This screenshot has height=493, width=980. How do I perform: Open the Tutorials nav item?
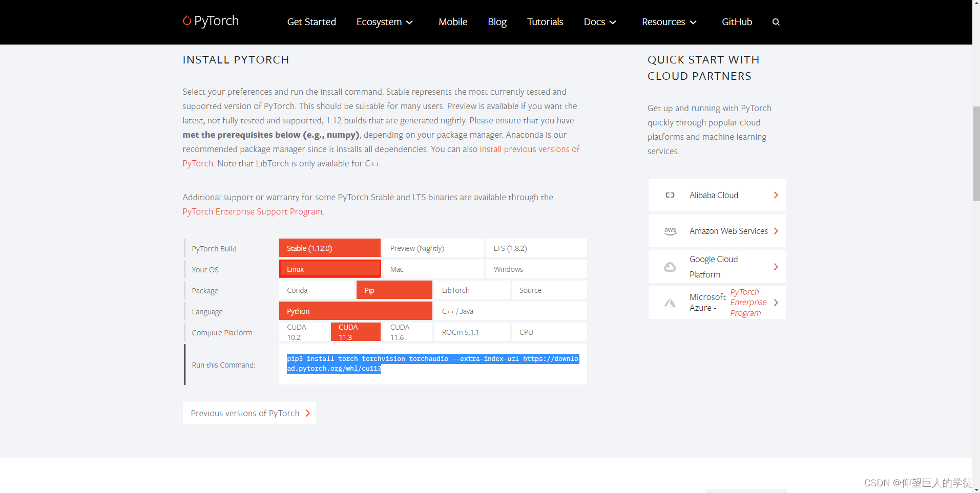point(545,22)
